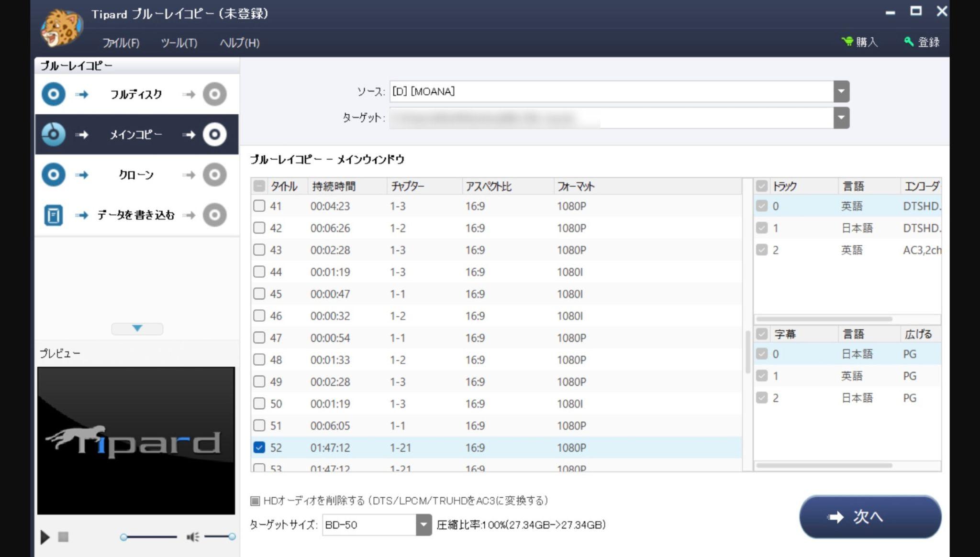Open the ターゲット dropdown arrow

(841, 118)
